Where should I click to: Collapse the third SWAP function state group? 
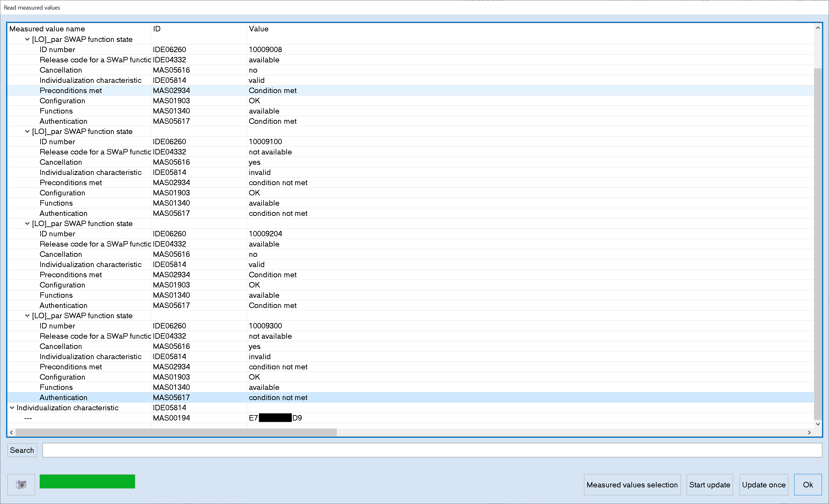pyautogui.click(x=27, y=224)
